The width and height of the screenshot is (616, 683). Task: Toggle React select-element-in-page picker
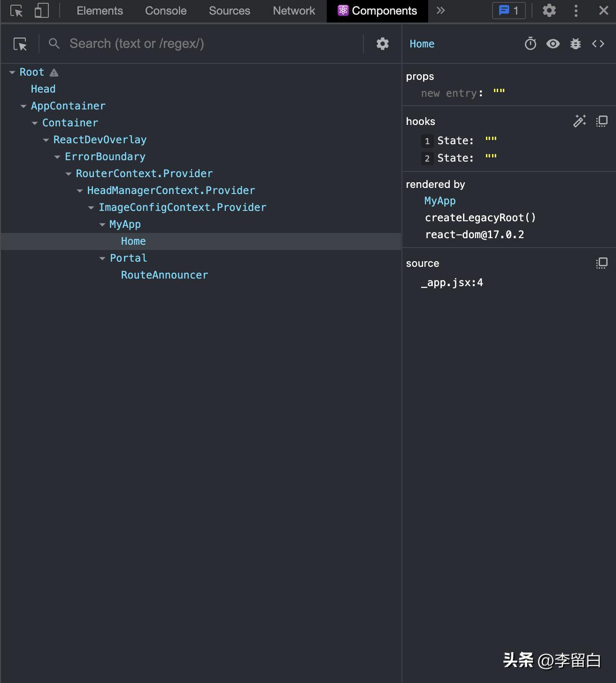click(x=20, y=44)
